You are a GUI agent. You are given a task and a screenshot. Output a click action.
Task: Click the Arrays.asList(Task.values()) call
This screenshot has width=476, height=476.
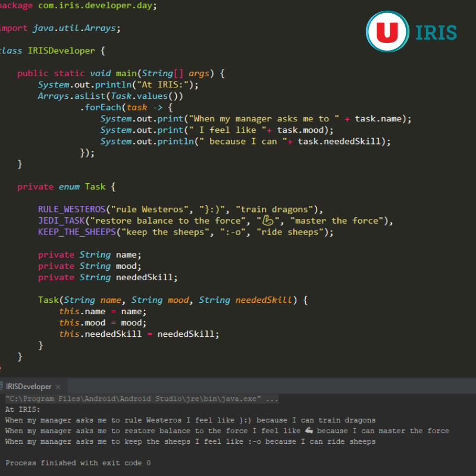pyautogui.click(x=111, y=96)
